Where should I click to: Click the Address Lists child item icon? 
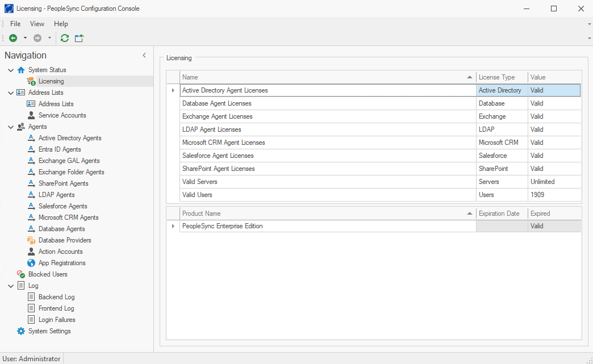(31, 104)
